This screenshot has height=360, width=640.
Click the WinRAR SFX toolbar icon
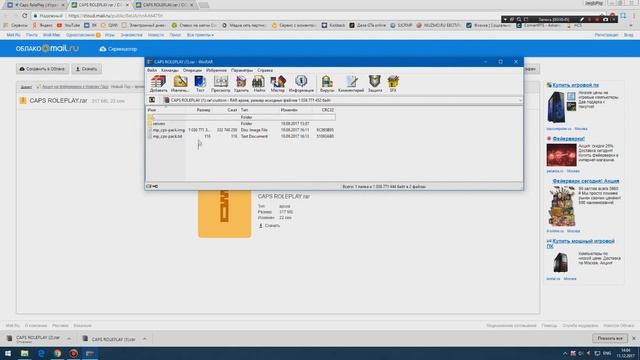393,84
